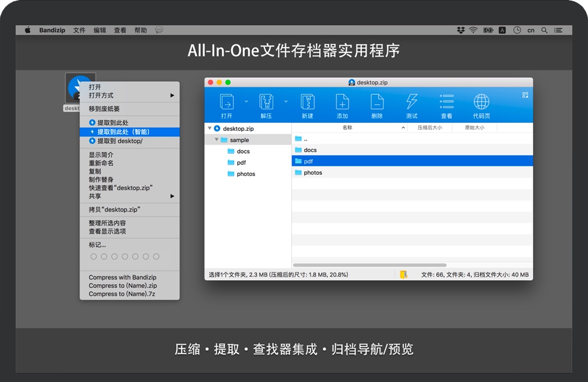Sort by the 名称 column header

(347, 128)
